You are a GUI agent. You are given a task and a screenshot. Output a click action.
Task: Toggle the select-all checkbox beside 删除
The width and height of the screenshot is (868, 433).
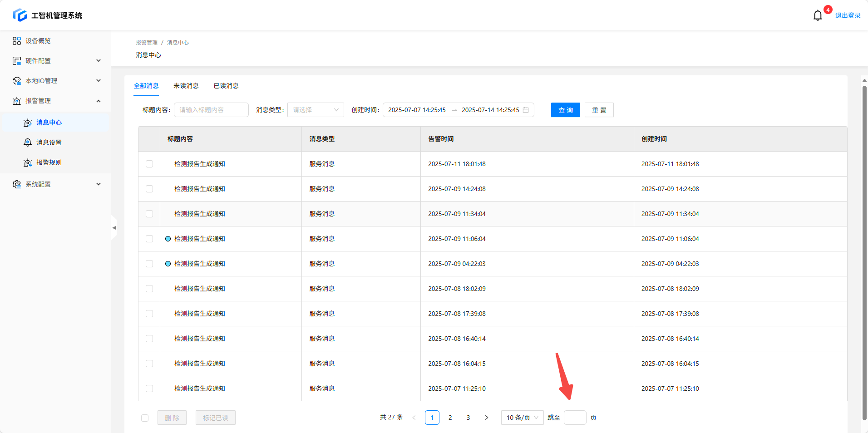145,418
